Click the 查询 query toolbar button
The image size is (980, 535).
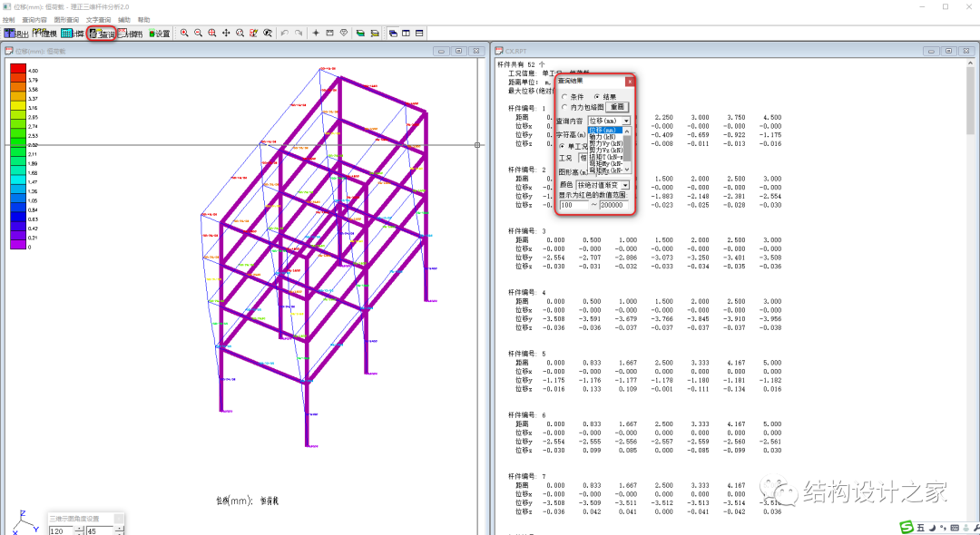pyautogui.click(x=102, y=33)
